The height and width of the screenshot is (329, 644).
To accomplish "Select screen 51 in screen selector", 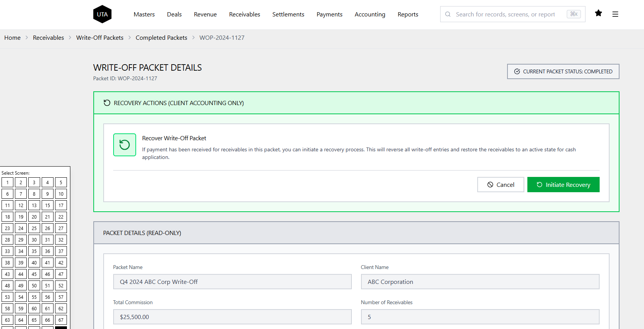I will coord(47,285).
